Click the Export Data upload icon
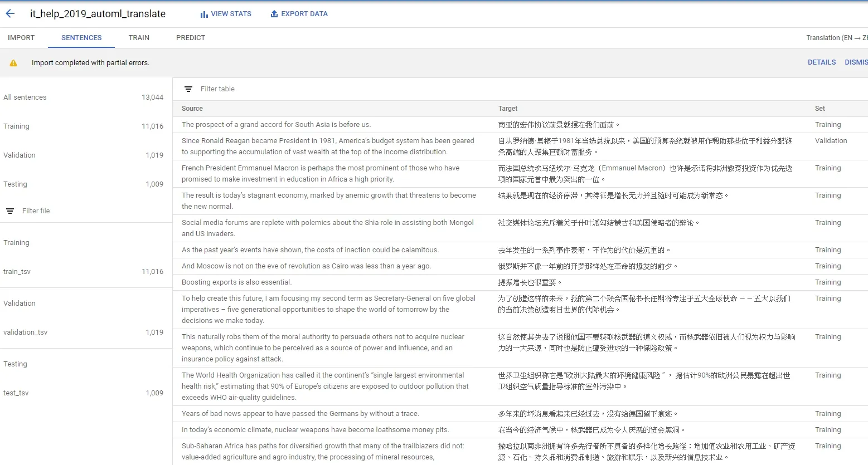 (274, 13)
